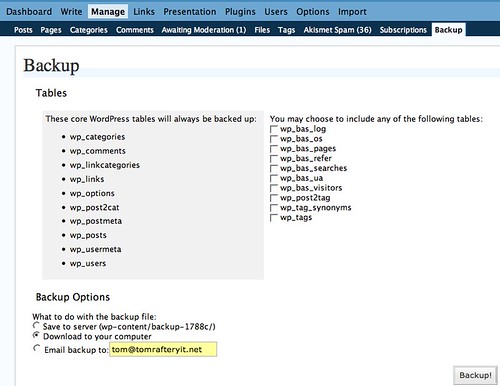Open the Manage menu tab
Image resolution: width=500 pixels, height=386 pixels.
coord(108,12)
